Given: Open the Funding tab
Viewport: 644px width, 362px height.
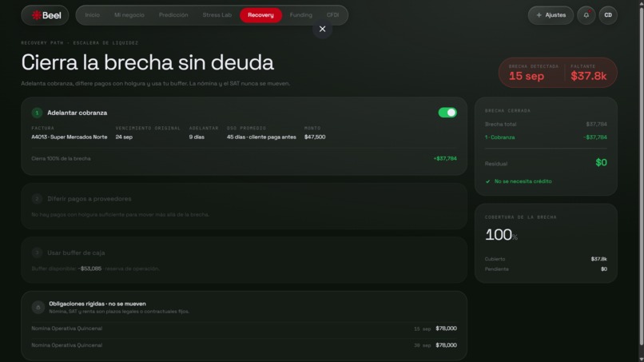Looking at the screenshot, I should point(301,15).
